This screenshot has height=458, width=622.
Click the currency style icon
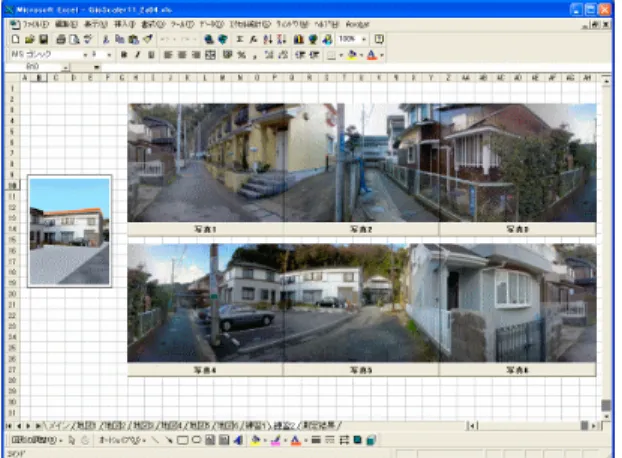(x=227, y=55)
